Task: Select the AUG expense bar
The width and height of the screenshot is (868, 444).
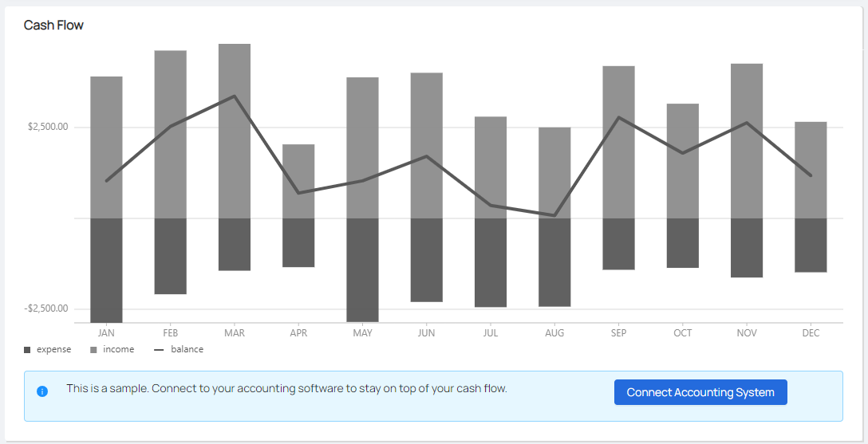Action: point(554,261)
